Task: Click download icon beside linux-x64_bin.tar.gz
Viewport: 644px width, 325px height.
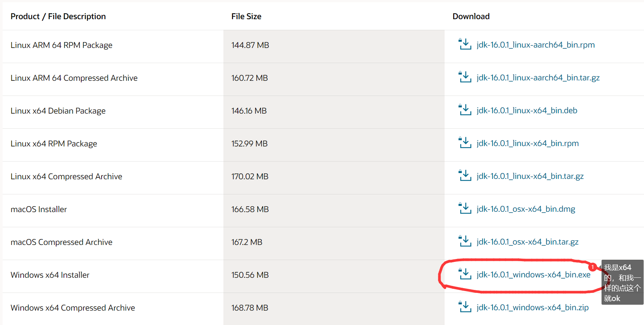Action: point(465,175)
